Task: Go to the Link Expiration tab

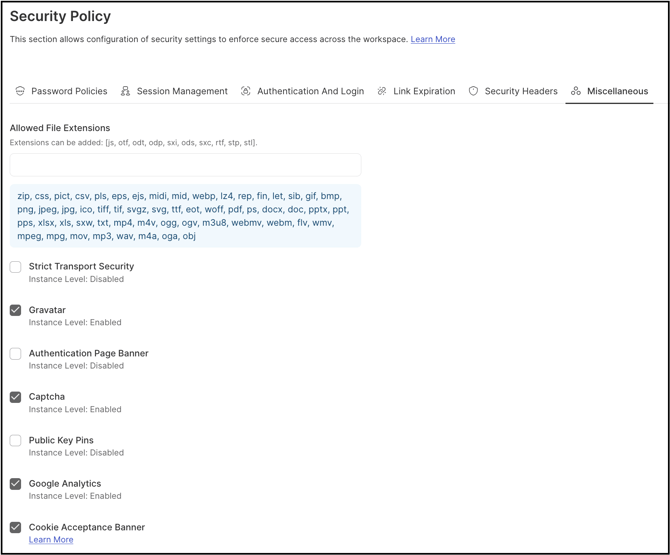Action: pyautogui.click(x=416, y=91)
